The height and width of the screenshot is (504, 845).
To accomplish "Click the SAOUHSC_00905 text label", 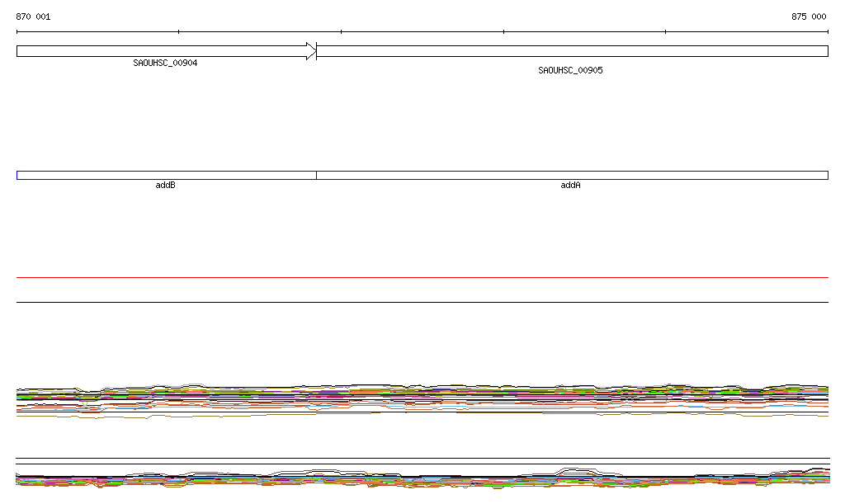I will point(570,70).
